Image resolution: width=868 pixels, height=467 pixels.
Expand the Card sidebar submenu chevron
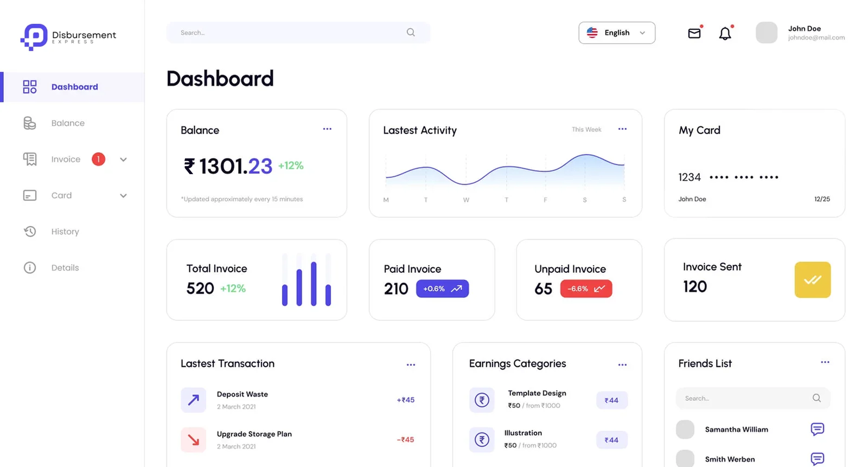point(123,196)
